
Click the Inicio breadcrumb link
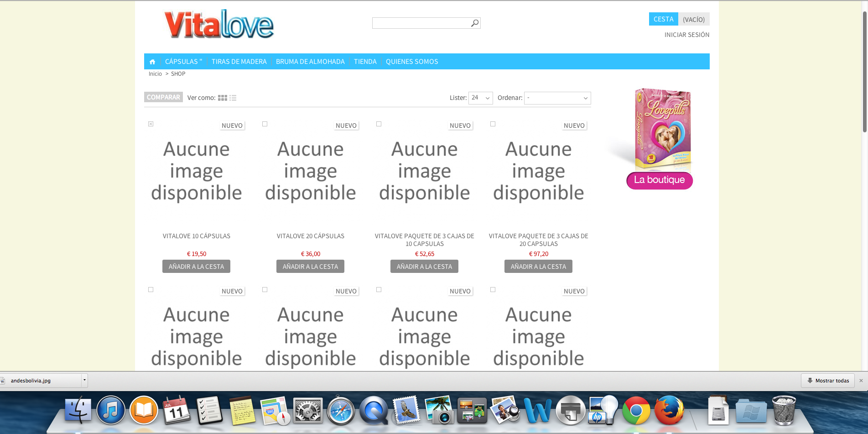pyautogui.click(x=155, y=74)
